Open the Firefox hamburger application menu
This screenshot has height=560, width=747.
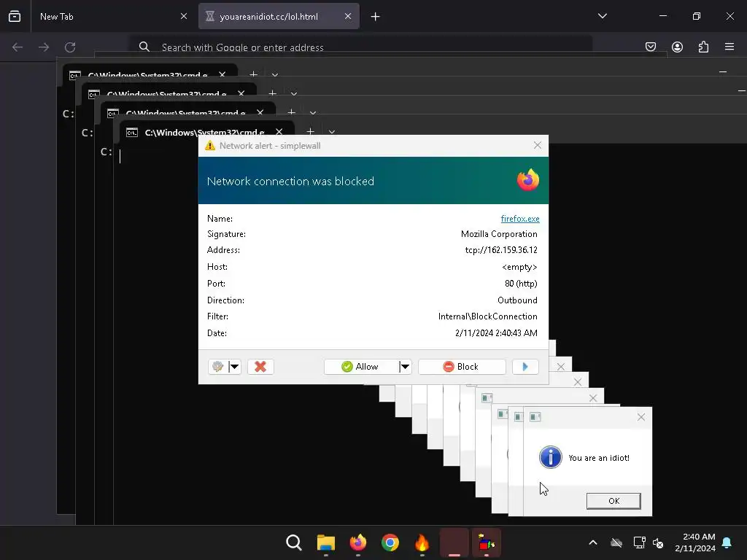point(729,47)
